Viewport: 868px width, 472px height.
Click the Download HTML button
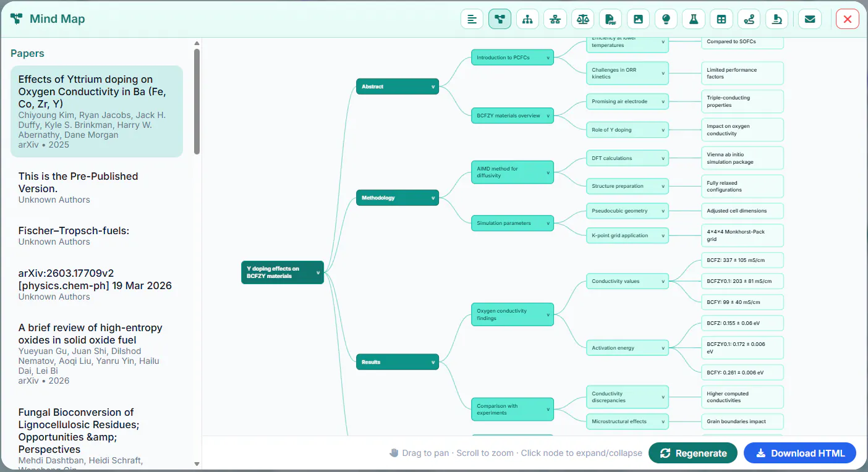click(x=800, y=453)
